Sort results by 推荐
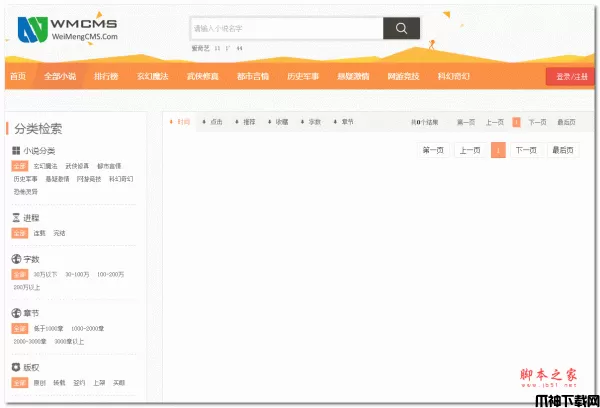The image size is (600, 408). point(245,122)
